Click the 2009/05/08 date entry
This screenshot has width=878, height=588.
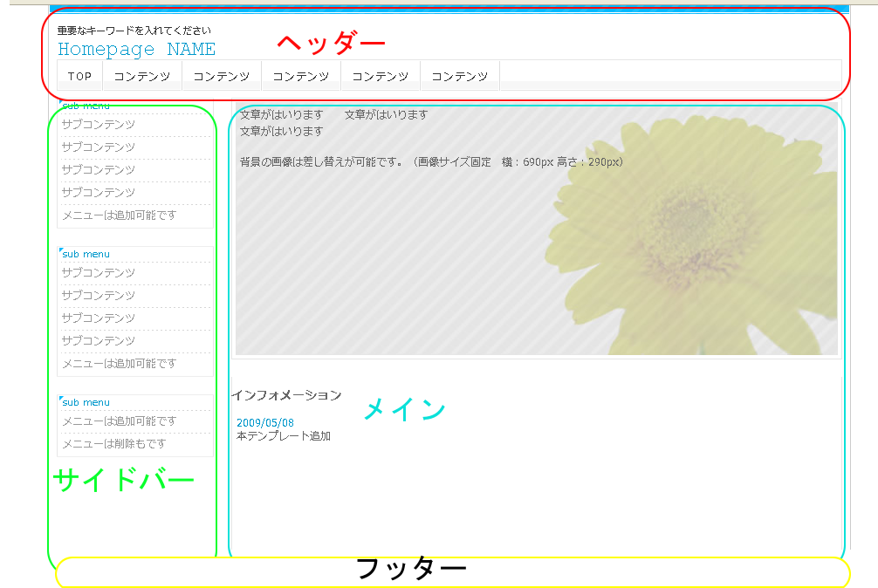pyautogui.click(x=265, y=423)
